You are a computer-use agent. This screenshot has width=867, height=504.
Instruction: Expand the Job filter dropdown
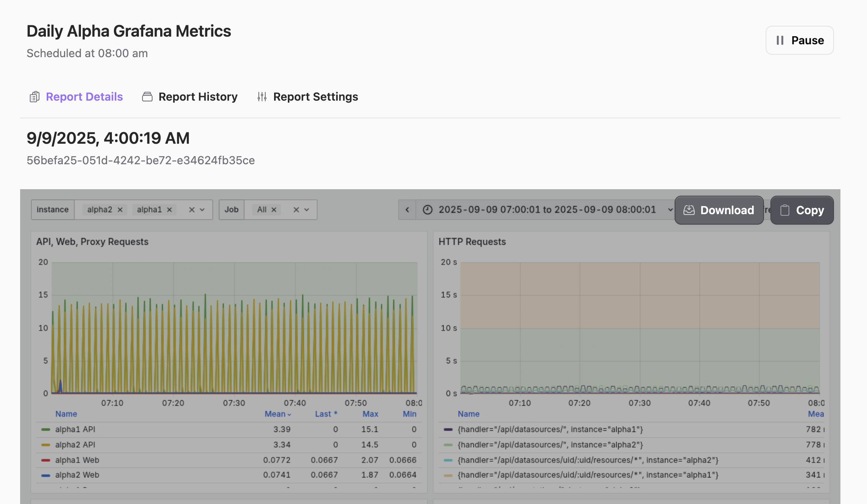point(307,210)
